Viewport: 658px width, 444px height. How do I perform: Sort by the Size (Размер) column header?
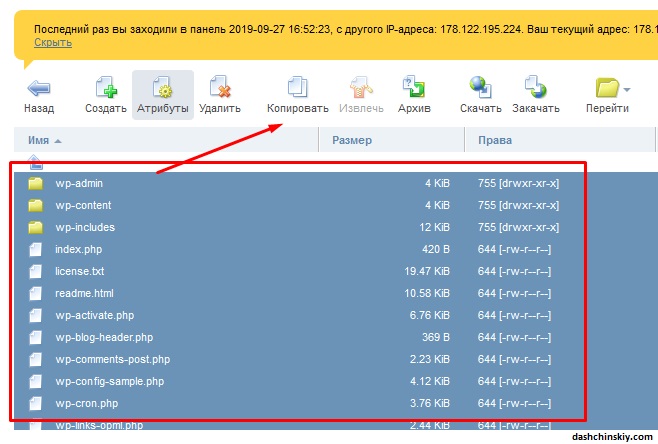(x=352, y=141)
